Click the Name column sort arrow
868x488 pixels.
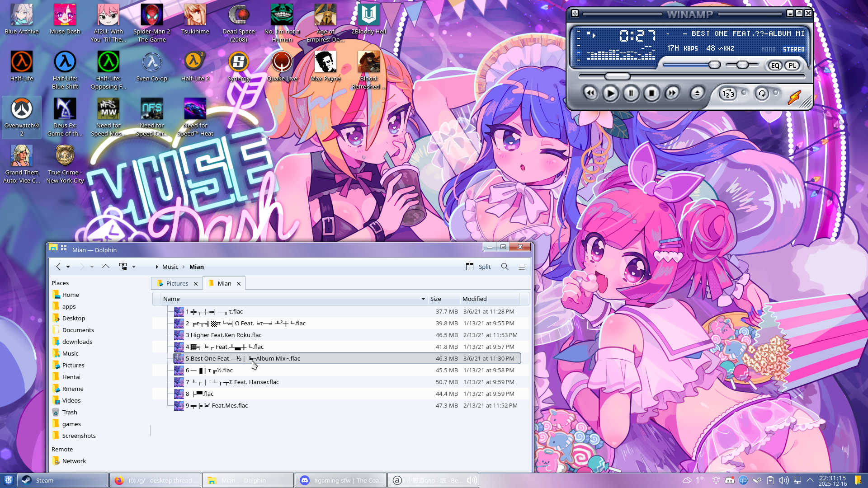(x=423, y=299)
